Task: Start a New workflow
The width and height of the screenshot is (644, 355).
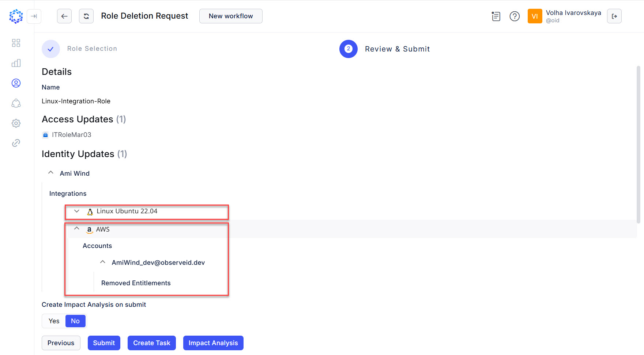Action: click(230, 16)
